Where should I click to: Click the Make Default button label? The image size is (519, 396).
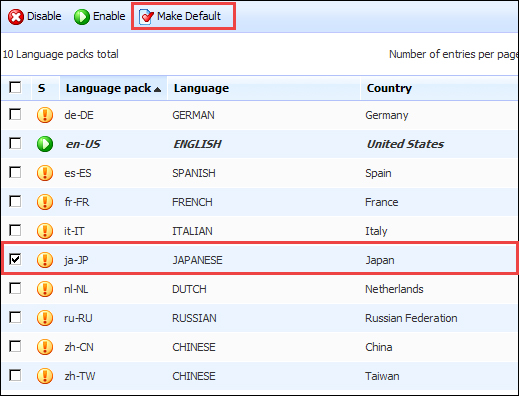[x=189, y=16]
